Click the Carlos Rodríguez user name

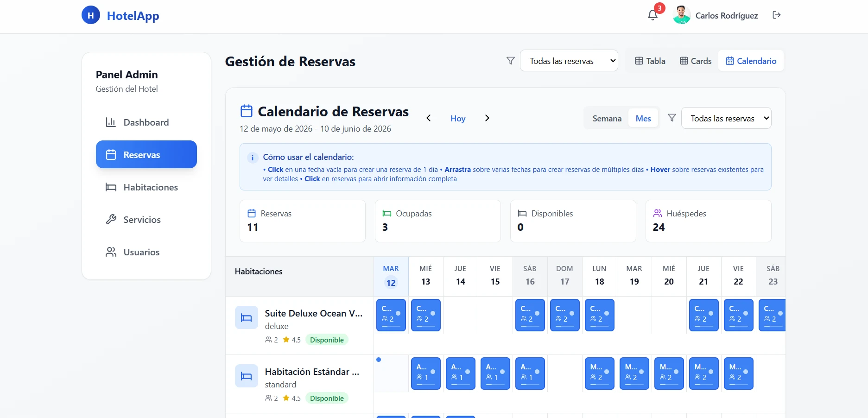[x=727, y=16]
